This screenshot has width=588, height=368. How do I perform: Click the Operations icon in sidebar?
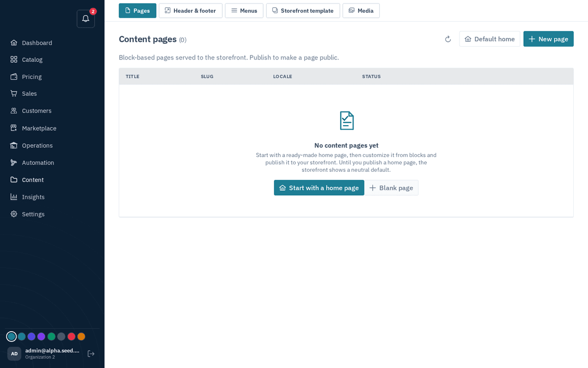14,145
